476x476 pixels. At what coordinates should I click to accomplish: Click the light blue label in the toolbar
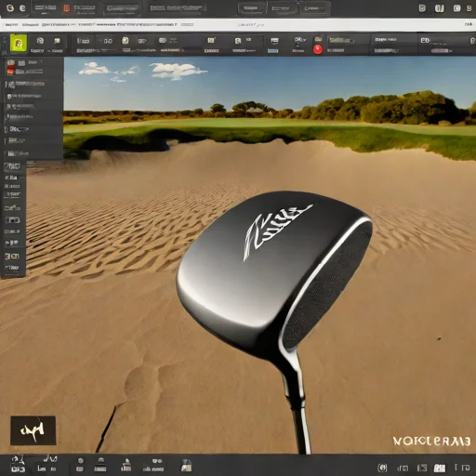coord(272,51)
